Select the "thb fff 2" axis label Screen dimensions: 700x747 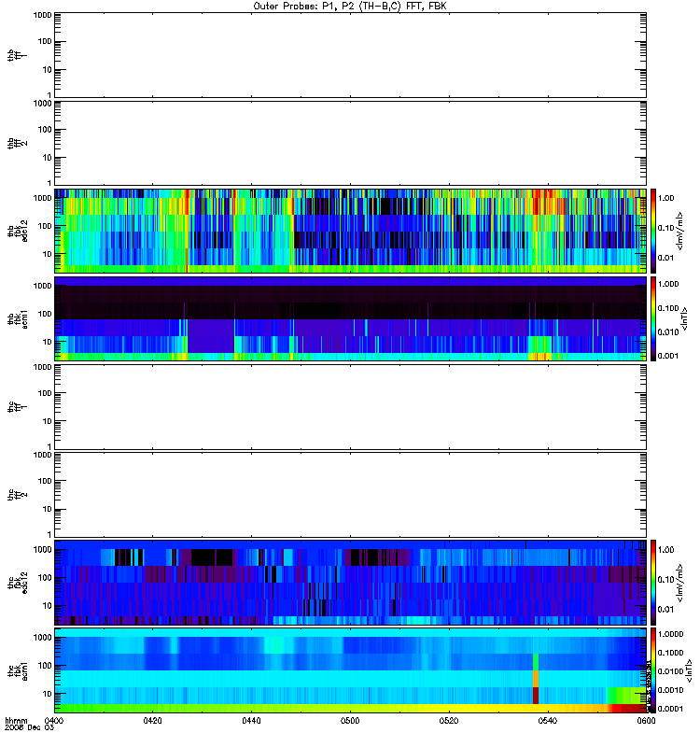[x=17, y=144]
